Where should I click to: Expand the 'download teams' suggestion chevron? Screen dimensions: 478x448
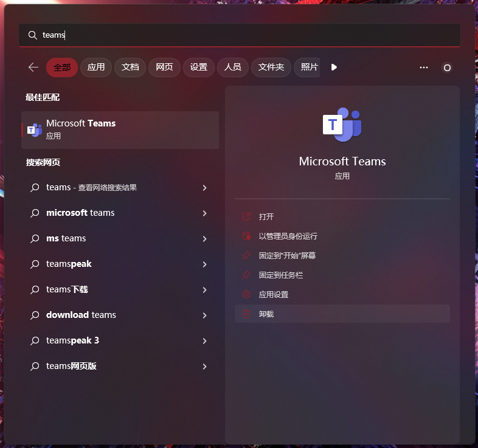[x=204, y=315]
